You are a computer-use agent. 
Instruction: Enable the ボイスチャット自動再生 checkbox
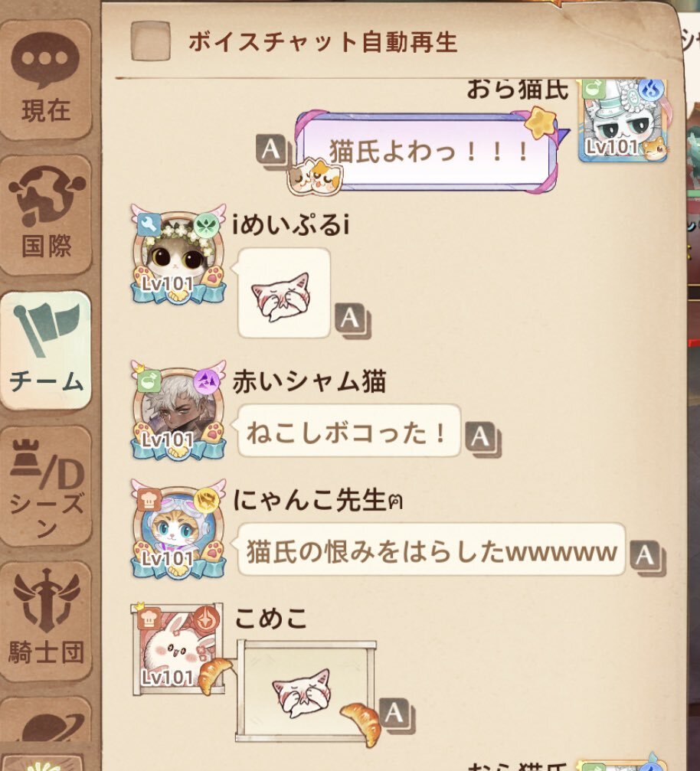coord(151,41)
